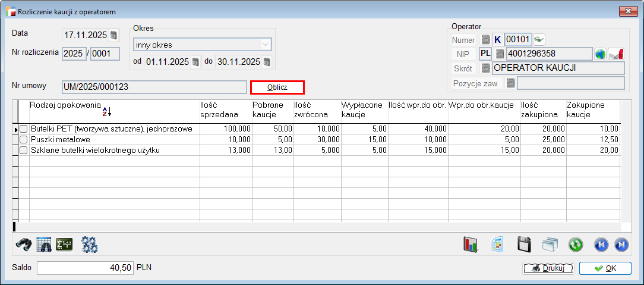Screen dimensions: 644x285
Task: Tick the Puszki metalowe row checkbox
Action: 24,140
